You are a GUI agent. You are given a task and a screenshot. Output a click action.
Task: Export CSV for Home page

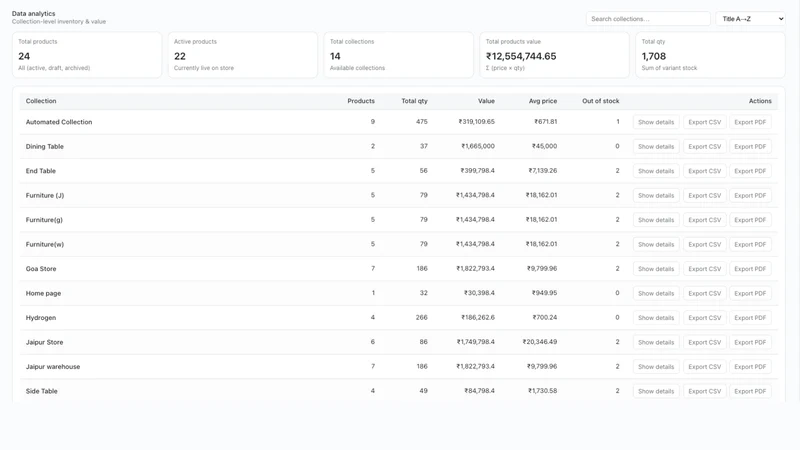click(705, 293)
